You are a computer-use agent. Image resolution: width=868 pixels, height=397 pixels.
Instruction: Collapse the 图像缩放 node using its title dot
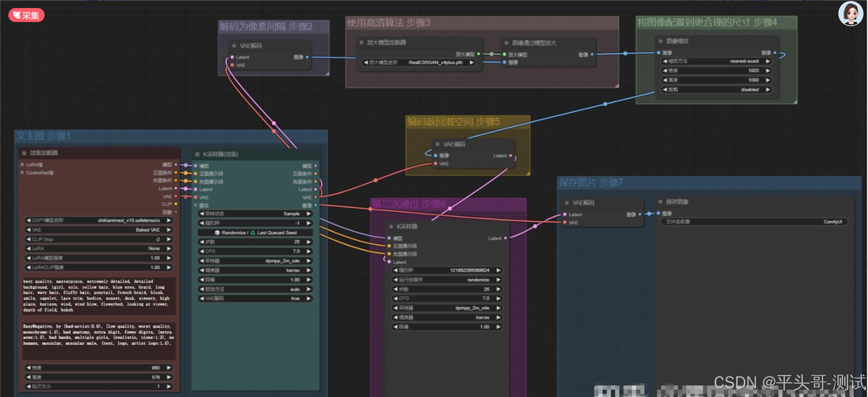point(661,41)
